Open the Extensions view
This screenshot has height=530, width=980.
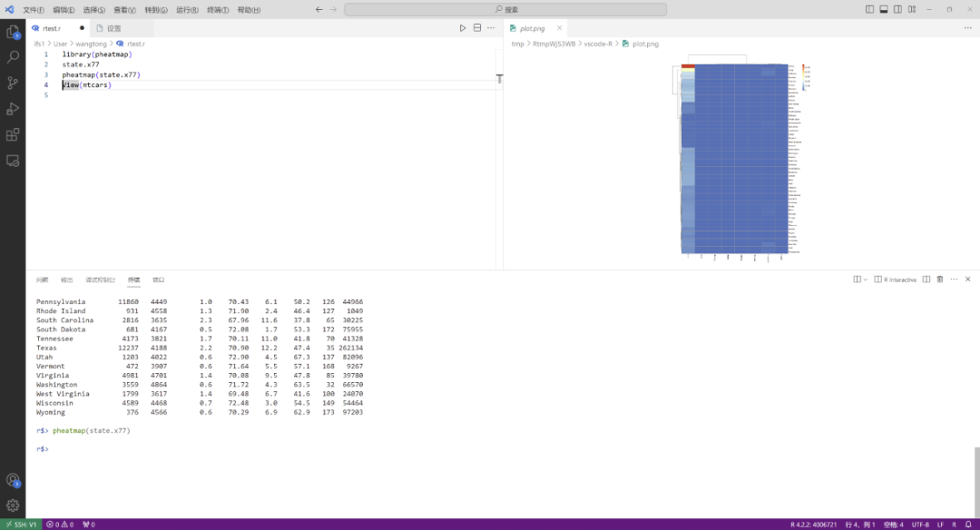coord(13,135)
